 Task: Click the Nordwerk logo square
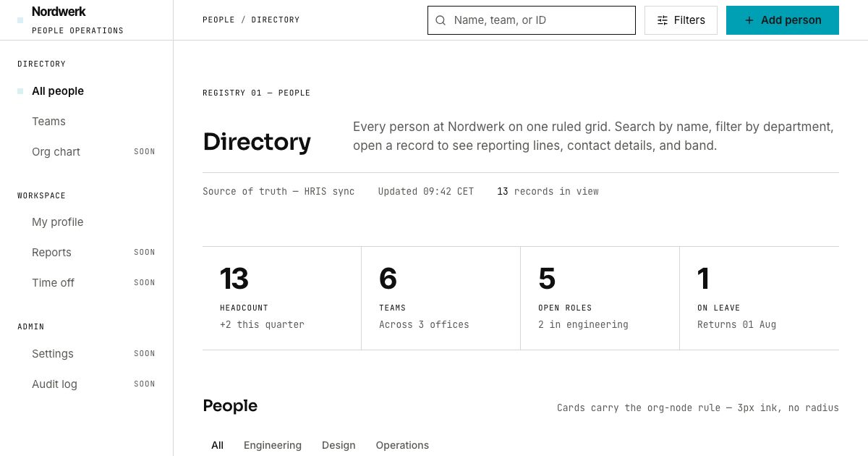(20, 20)
